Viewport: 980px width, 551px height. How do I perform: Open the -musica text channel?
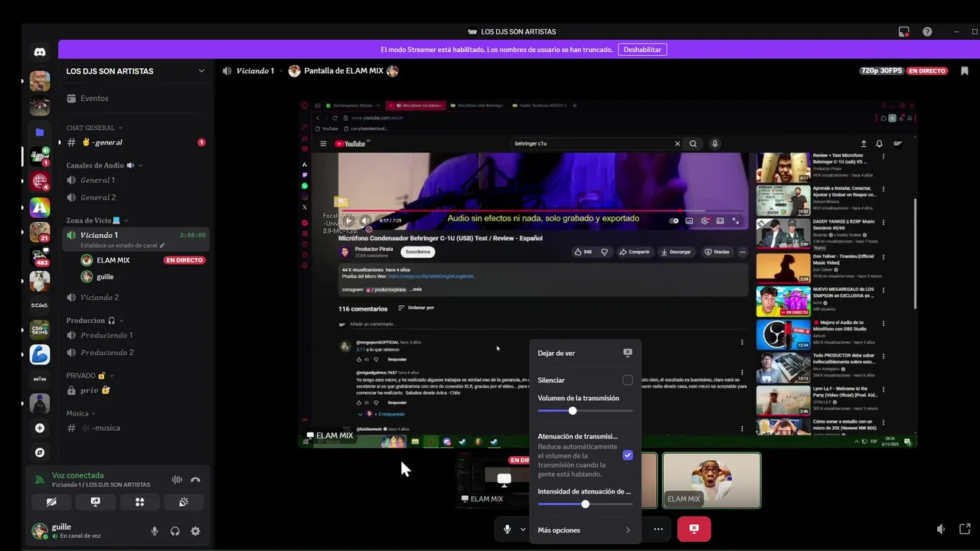[x=136, y=428]
